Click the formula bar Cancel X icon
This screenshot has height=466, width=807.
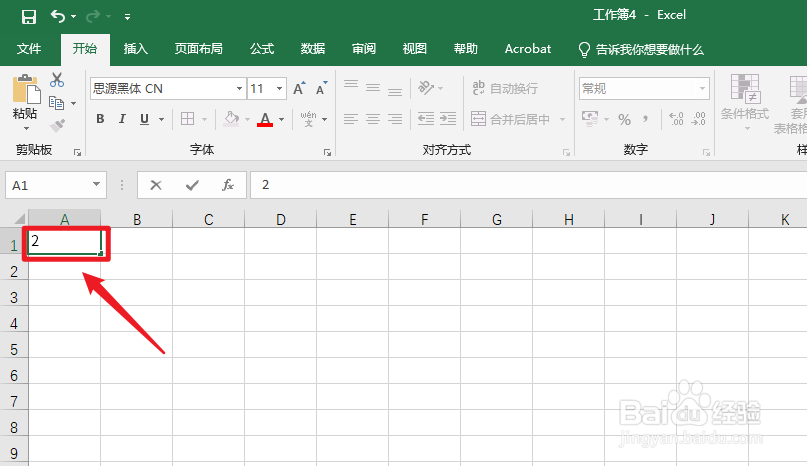[156, 185]
